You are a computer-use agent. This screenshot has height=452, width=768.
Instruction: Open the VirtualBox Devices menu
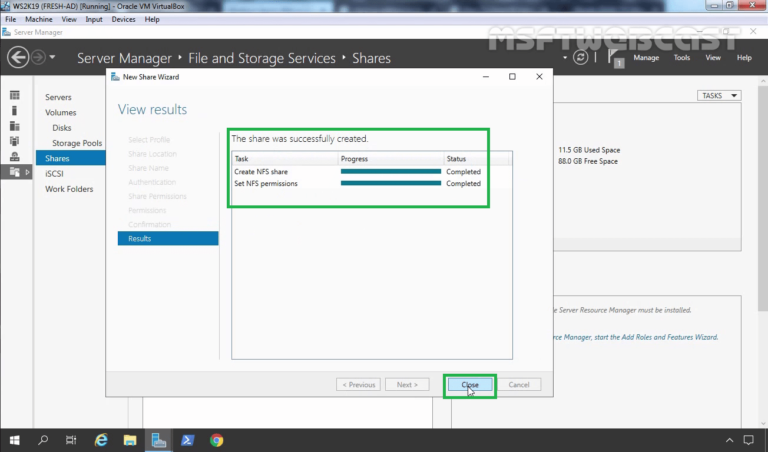click(x=123, y=19)
